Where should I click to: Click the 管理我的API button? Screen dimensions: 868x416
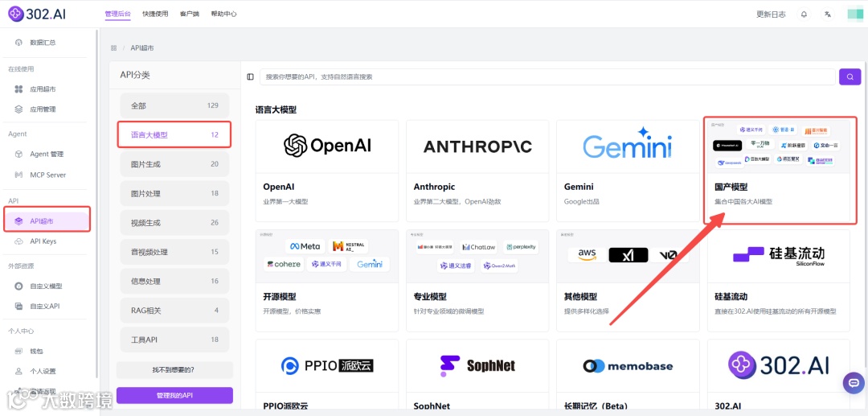pyautogui.click(x=174, y=396)
